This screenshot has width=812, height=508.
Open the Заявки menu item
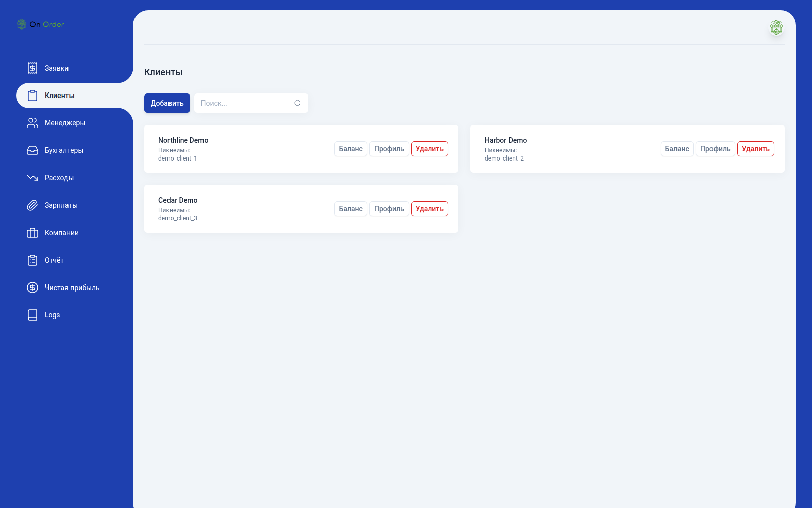(x=75, y=68)
